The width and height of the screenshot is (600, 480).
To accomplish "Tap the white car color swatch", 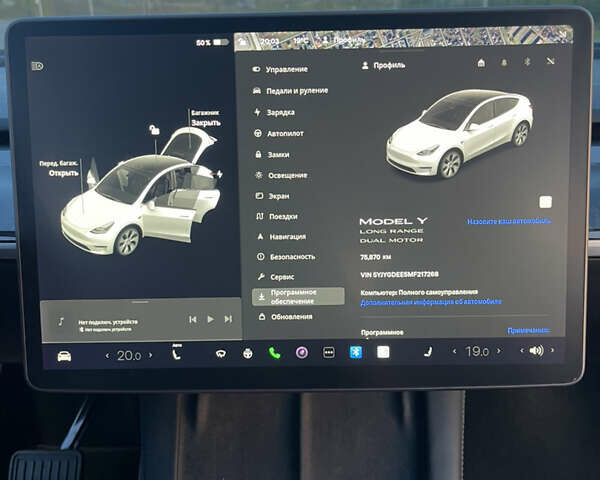I will click(546, 202).
